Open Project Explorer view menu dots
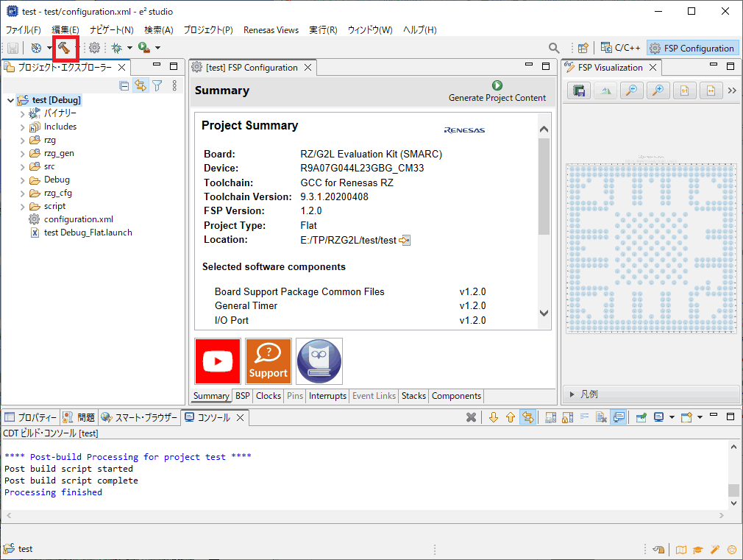The image size is (743, 560). (x=174, y=85)
